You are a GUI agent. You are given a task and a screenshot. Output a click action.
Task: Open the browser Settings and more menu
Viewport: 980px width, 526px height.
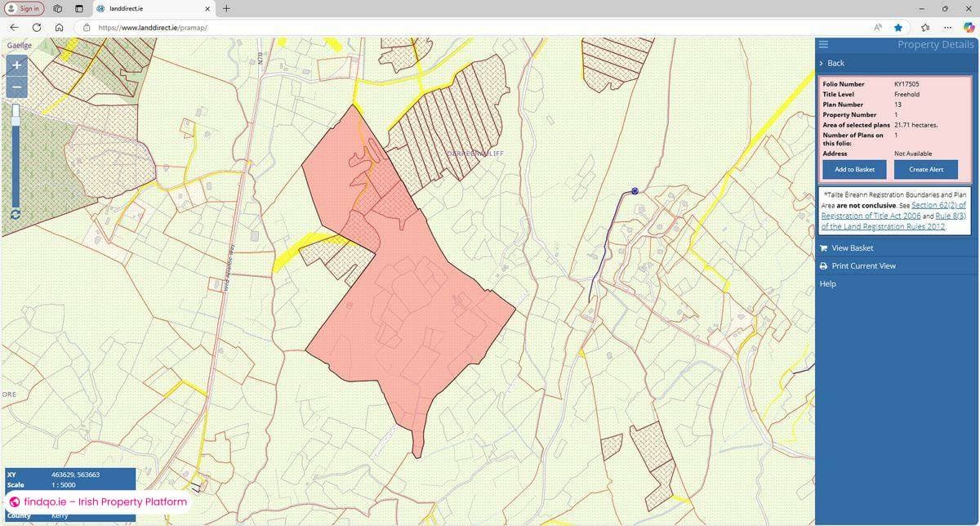click(947, 27)
